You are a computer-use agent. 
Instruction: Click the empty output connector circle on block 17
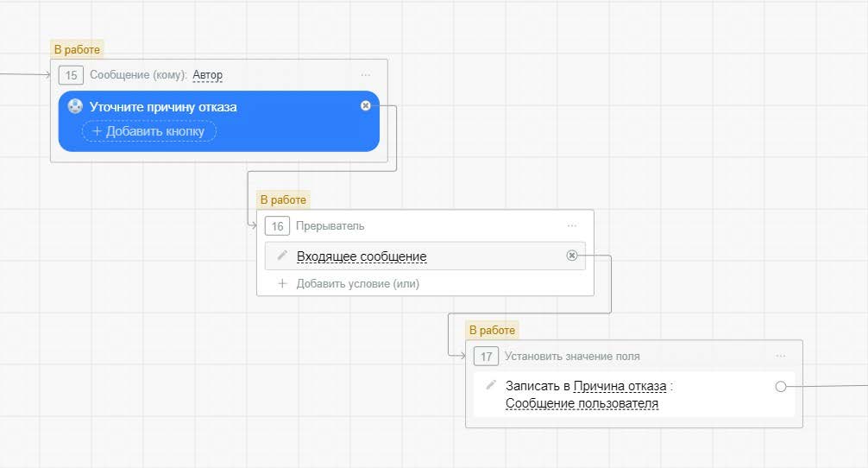pyautogui.click(x=781, y=387)
